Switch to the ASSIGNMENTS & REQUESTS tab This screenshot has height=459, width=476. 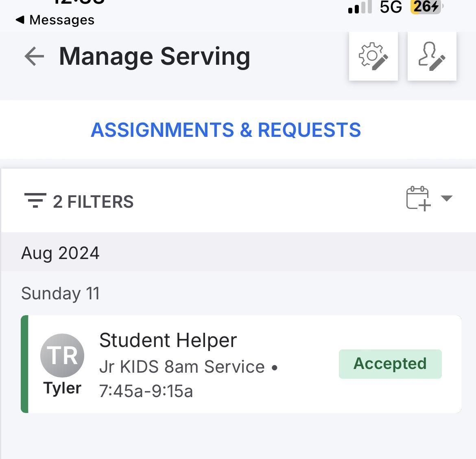point(226,130)
